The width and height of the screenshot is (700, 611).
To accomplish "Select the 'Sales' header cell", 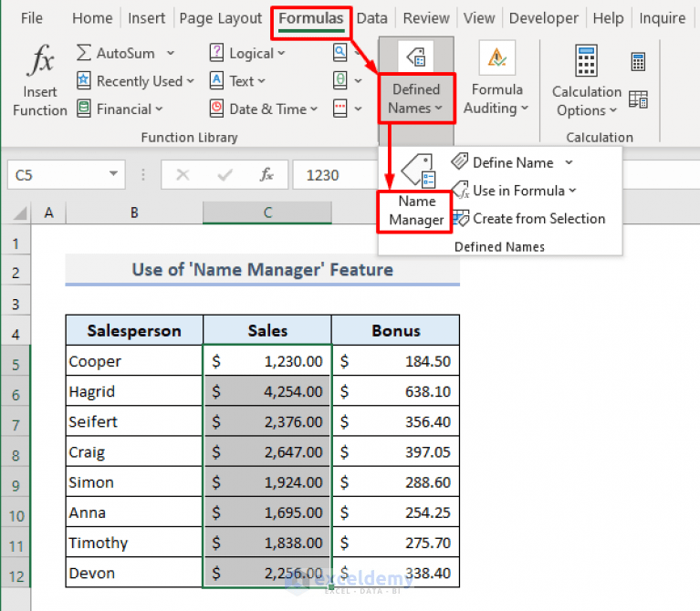I will [267, 330].
